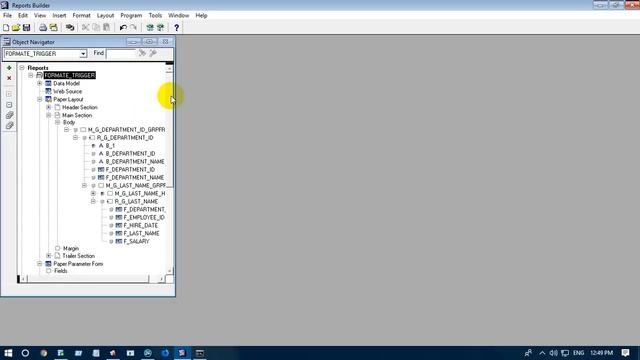Click the Collapse icon in navigator sidebar

tap(9, 105)
